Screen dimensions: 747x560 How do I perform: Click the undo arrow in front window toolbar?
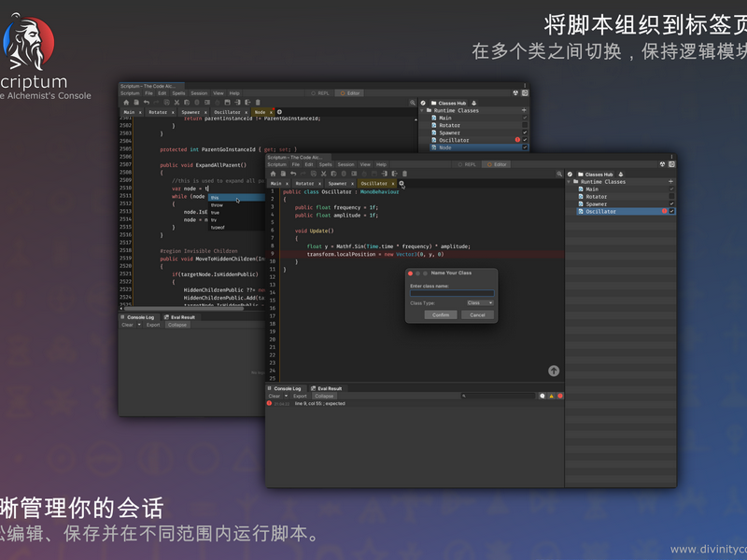293,174
